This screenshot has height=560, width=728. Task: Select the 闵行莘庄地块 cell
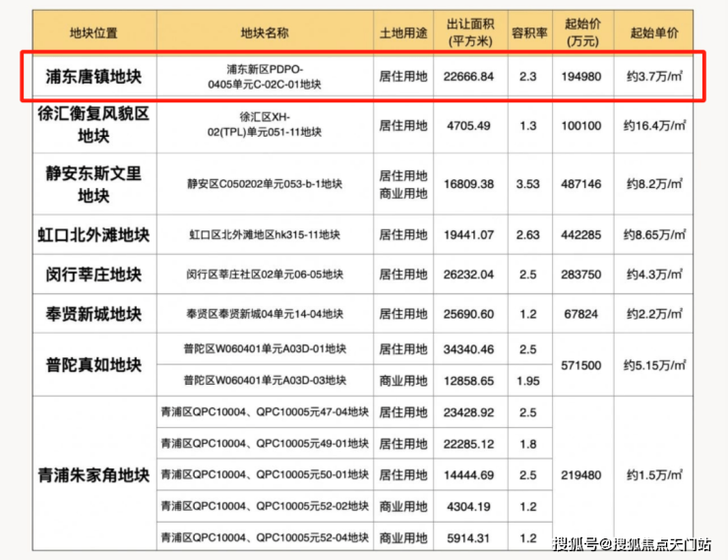point(93,275)
